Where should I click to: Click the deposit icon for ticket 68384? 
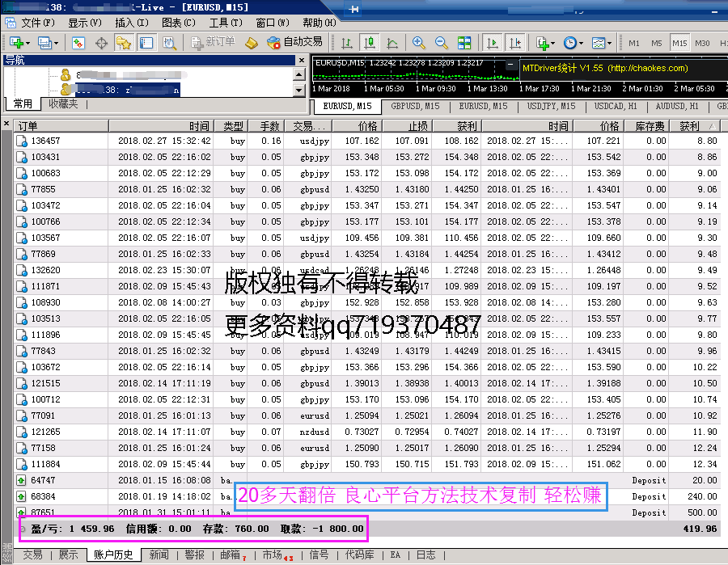tap(21, 497)
